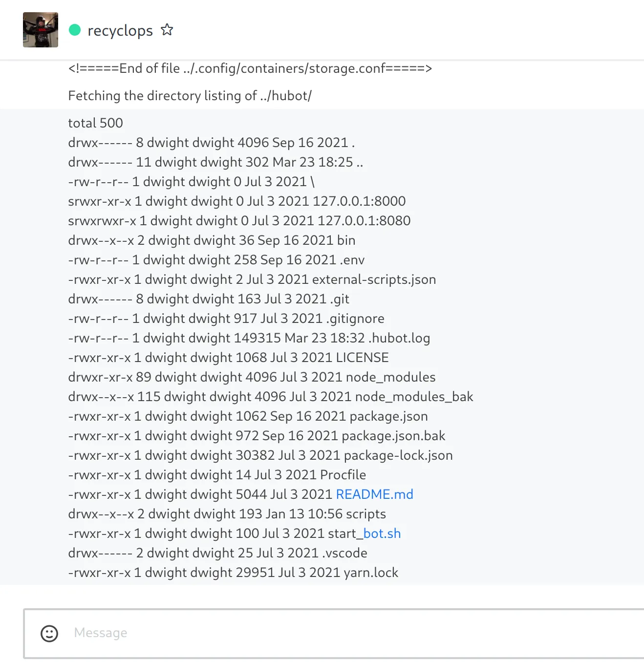Click the package-lock.json listing line

(260, 455)
